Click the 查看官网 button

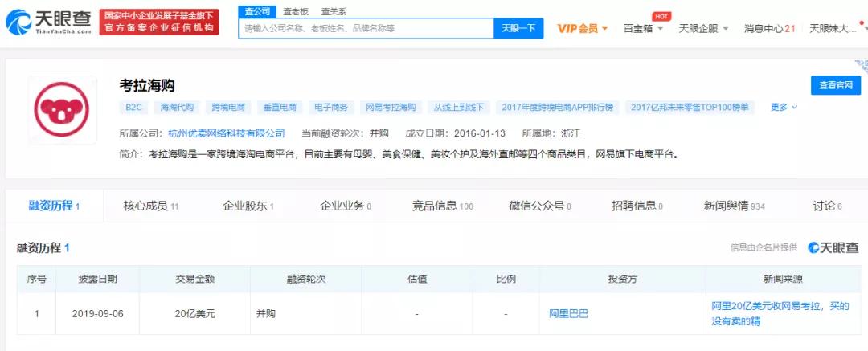(835, 85)
